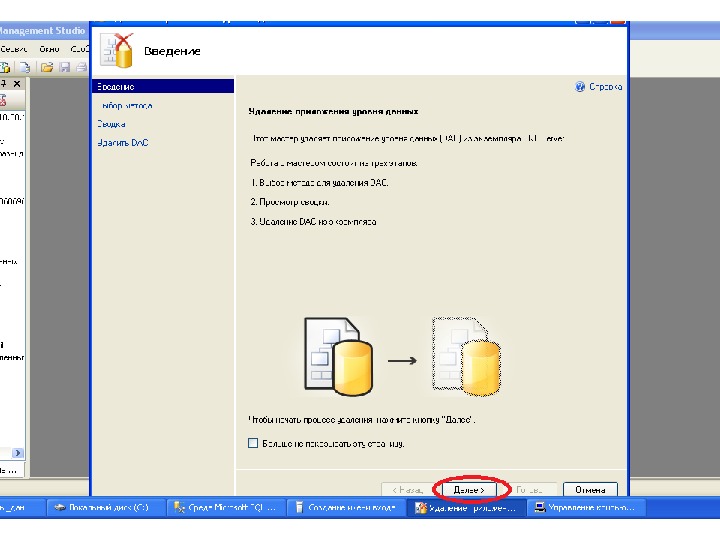720x540 pixels.
Task: Click the Отмена (Cancel) button
Action: (x=590, y=489)
